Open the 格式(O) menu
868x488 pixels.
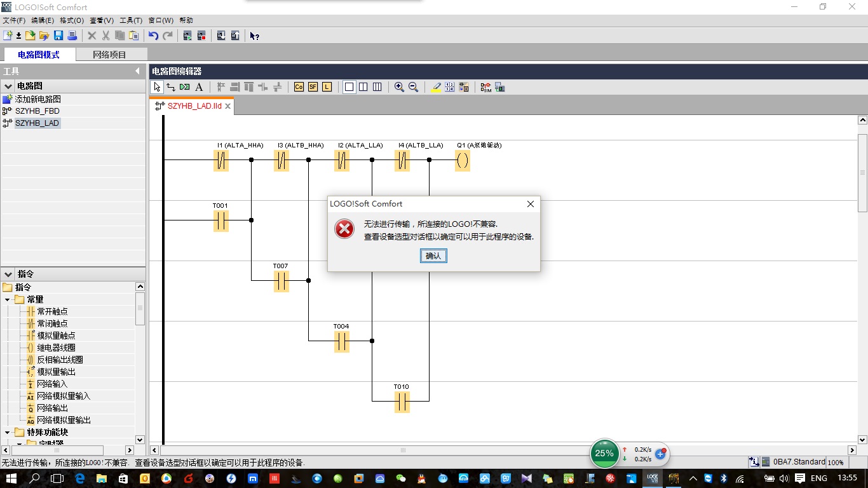pos(72,20)
